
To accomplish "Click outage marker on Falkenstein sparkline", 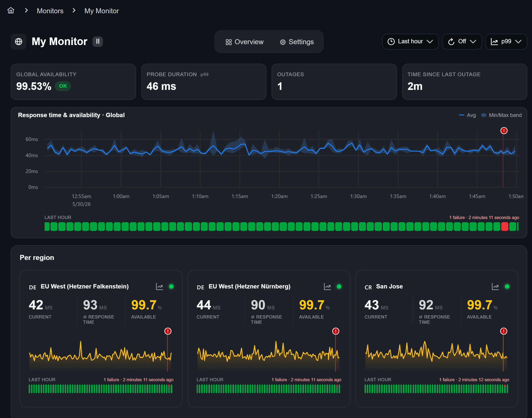I will click(168, 331).
